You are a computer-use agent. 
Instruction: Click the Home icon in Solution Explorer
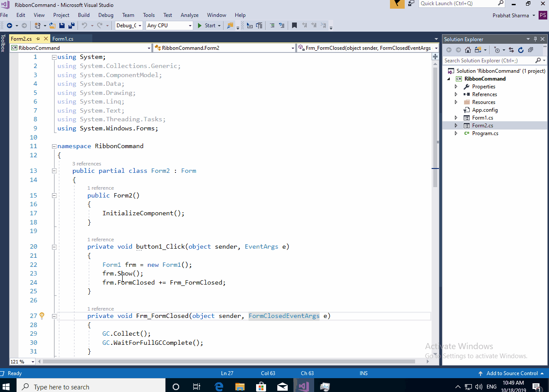pyautogui.click(x=468, y=50)
